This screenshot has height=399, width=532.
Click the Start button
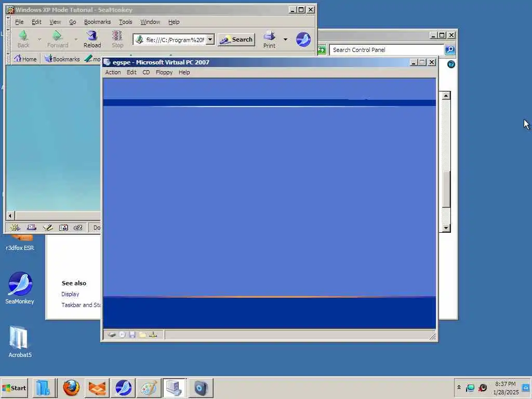14,388
